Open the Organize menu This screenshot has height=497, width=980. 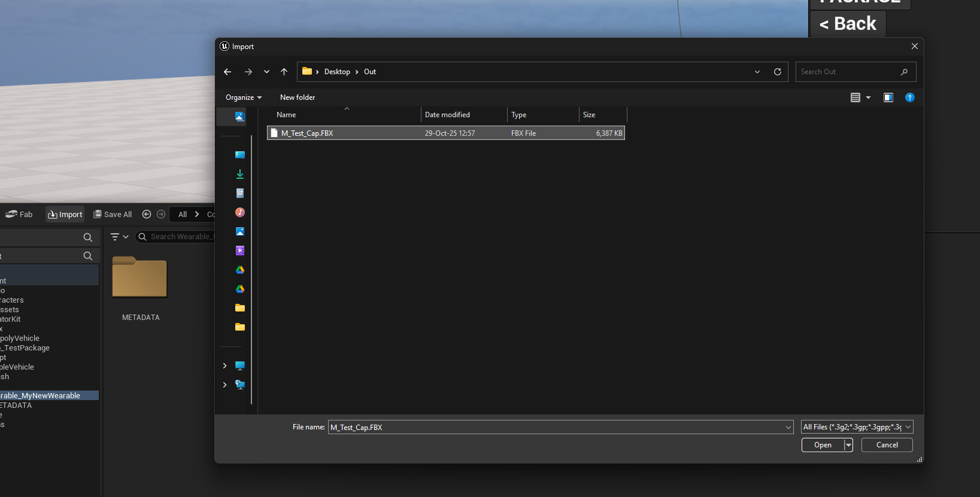[x=244, y=97]
